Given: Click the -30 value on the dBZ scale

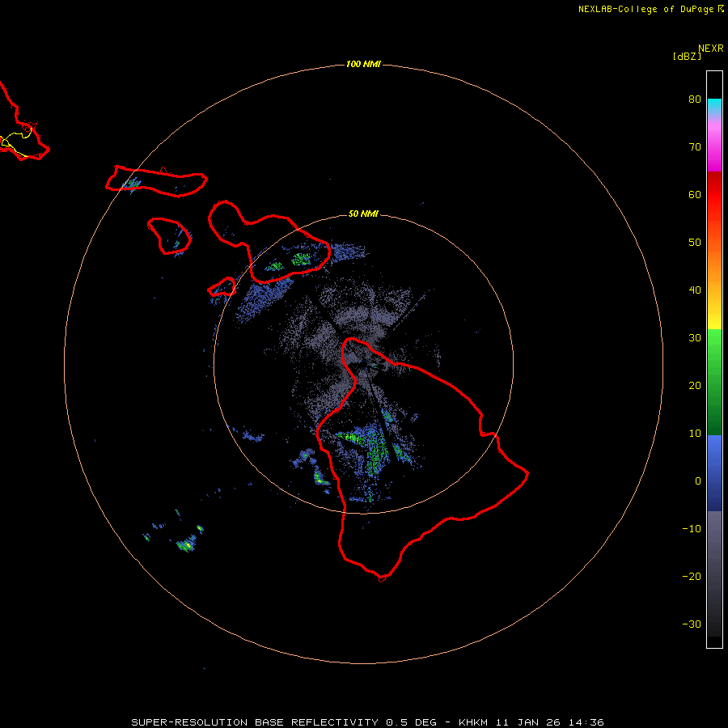Looking at the screenshot, I should click(692, 624).
